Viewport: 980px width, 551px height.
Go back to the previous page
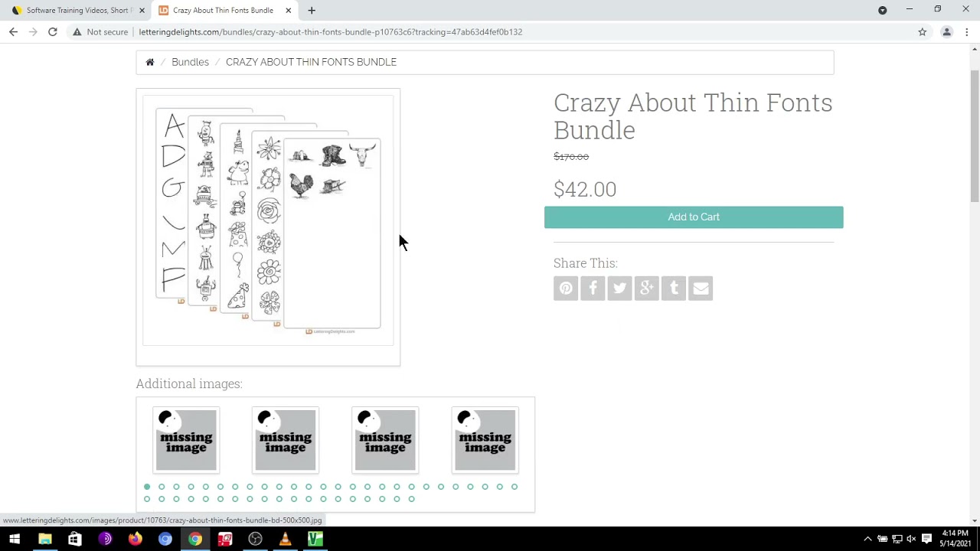pos(13,31)
